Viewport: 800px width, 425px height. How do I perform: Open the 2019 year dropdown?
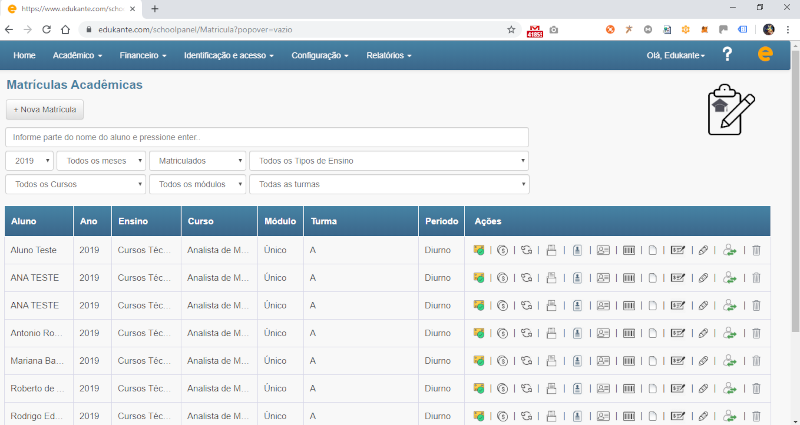(30, 161)
